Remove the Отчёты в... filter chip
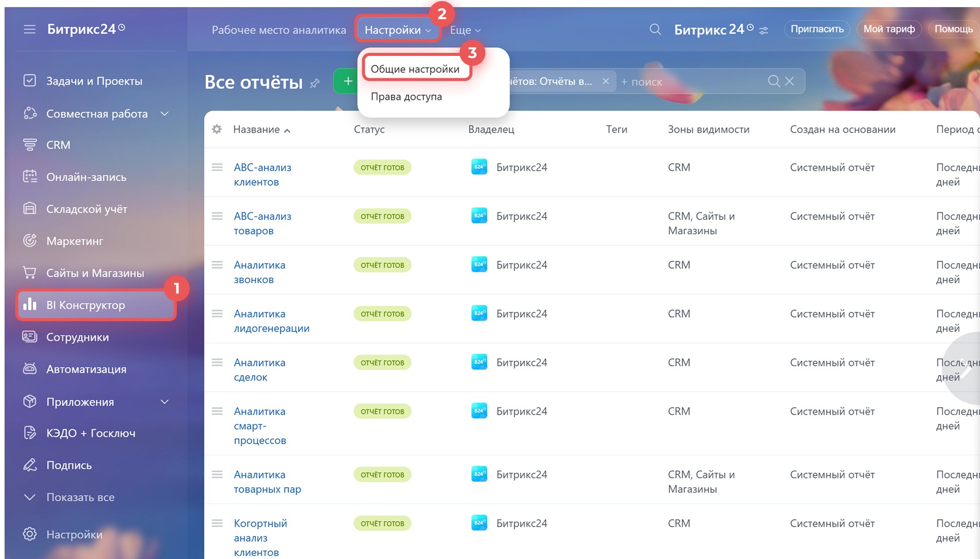 coord(606,81)
